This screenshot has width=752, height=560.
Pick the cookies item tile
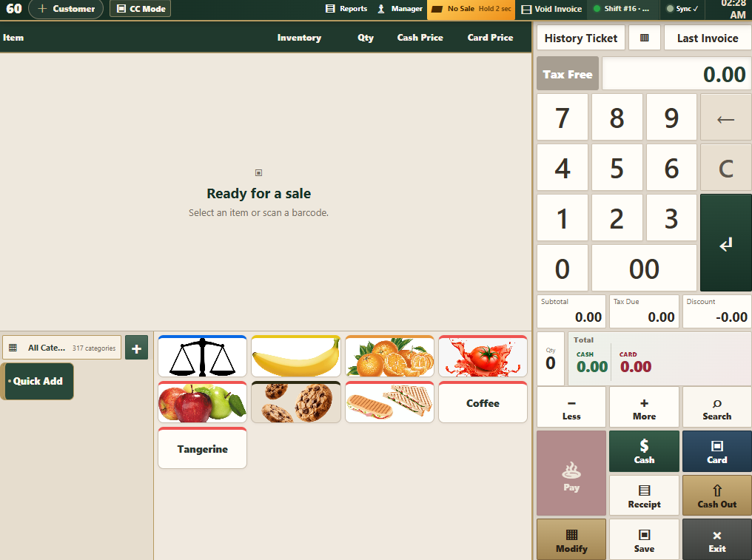296,402
